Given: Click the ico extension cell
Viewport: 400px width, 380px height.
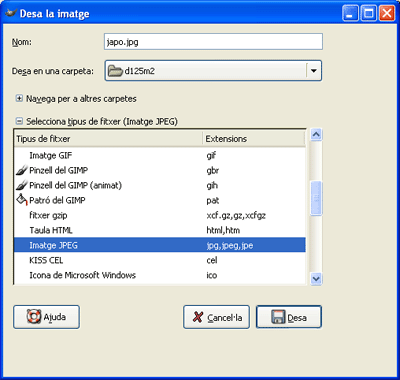Looking at the screenshot, I should [212, 275].
